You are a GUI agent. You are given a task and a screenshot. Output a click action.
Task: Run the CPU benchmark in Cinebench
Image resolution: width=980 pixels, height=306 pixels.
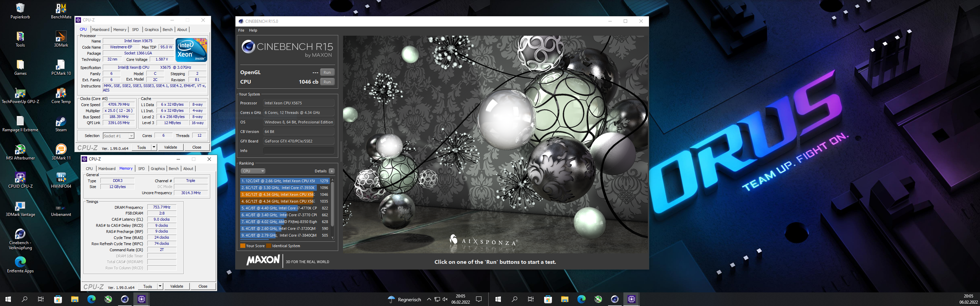[327, 82]
